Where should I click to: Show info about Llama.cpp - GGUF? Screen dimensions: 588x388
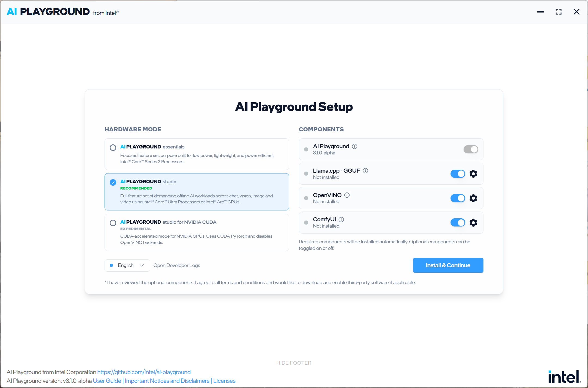[366, 171]
